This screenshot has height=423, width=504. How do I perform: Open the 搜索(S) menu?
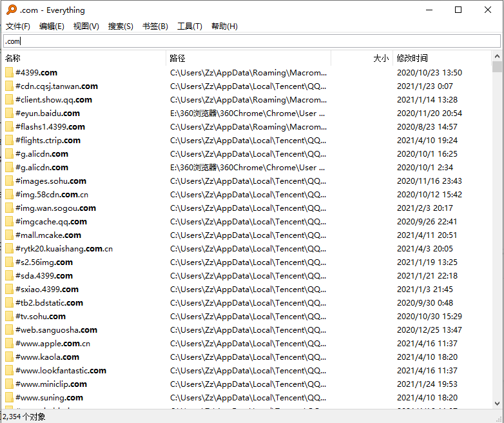[121, 26]
